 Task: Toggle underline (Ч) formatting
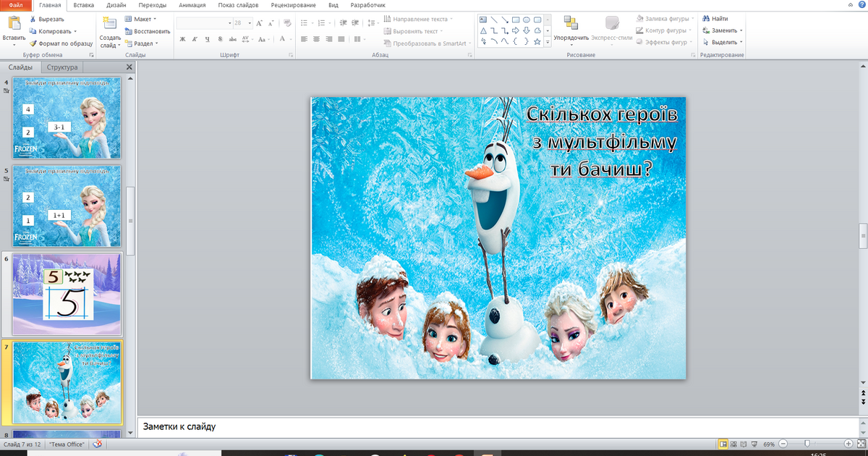pos(208,39)
